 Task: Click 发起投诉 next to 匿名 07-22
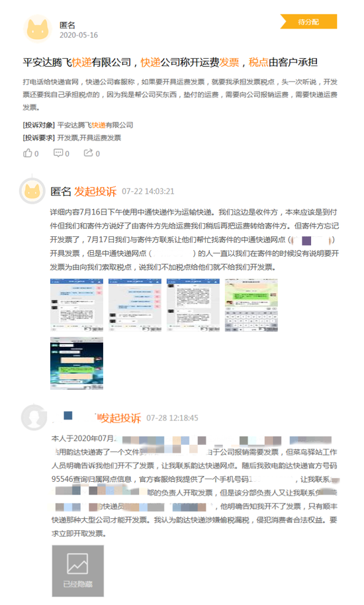tap(95, 191)
